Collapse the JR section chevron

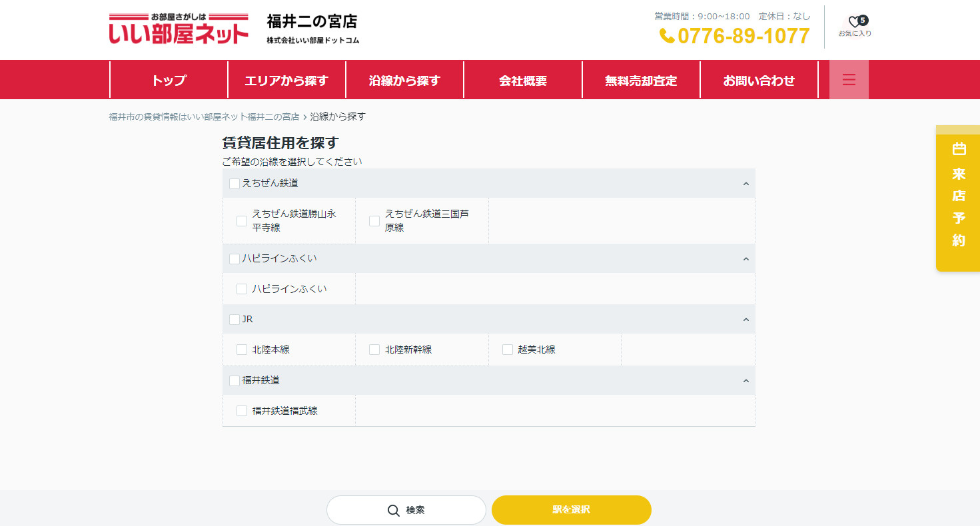tap(745, 320)
